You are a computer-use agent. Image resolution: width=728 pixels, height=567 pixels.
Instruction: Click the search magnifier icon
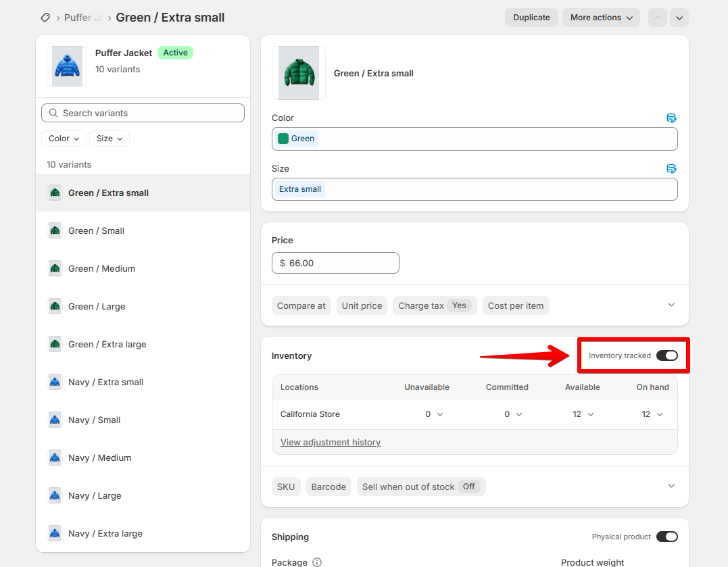point(53,113)
